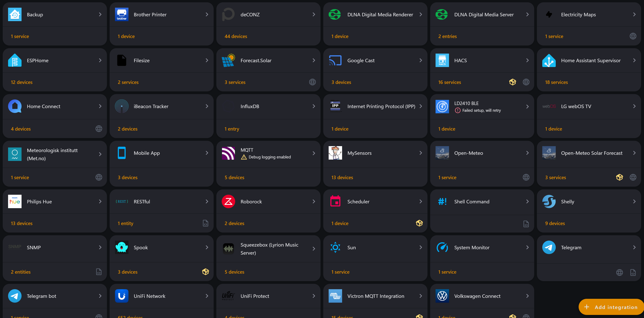Open the 18 services Supervisor link
This screenshot has height=318, width=644.
[x=556, y=82]
